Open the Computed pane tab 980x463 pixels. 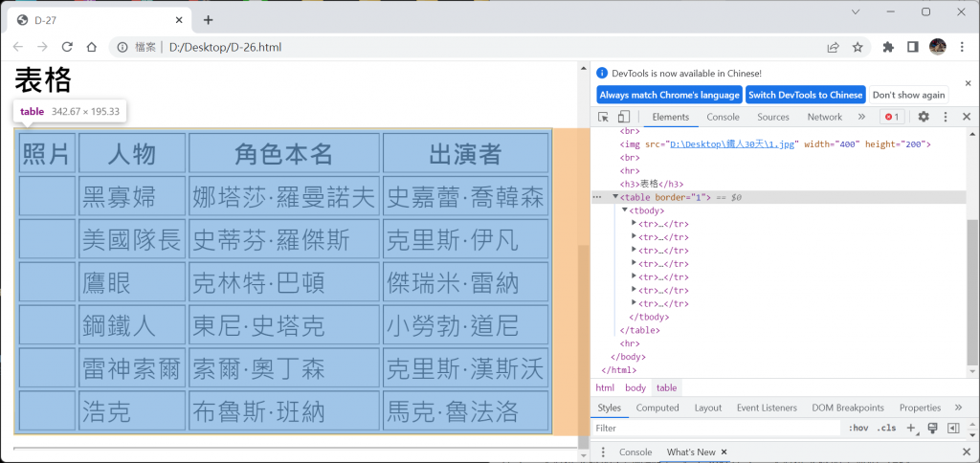tap(657, 408)
